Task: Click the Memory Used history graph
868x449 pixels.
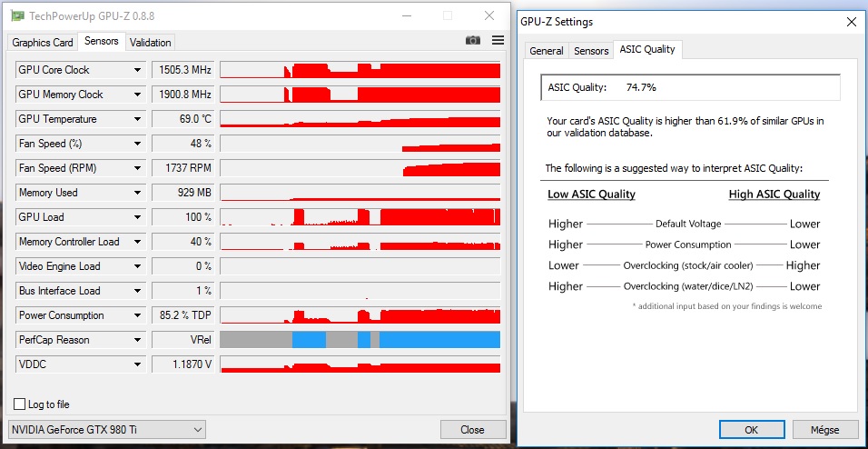Action: coord(360,193)
